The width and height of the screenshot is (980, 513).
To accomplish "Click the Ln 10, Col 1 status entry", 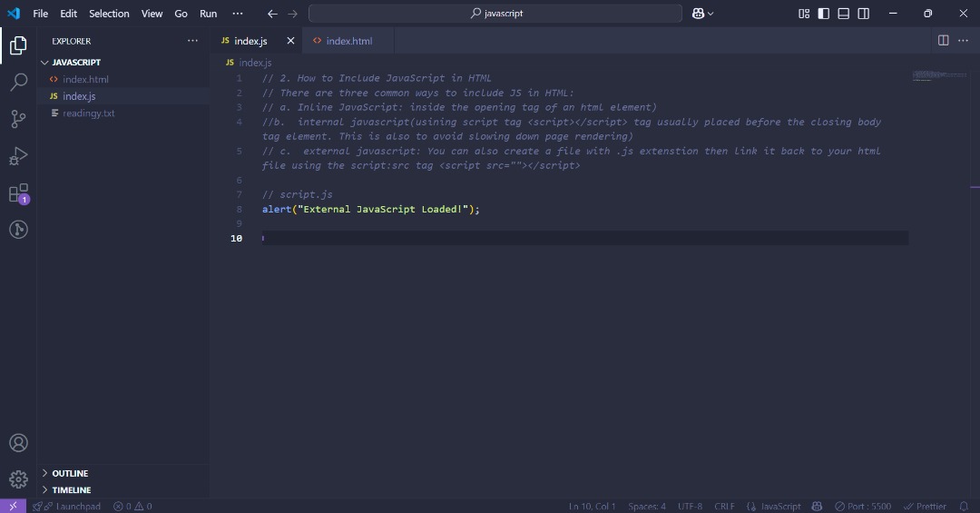I will (x=592, y=506).
